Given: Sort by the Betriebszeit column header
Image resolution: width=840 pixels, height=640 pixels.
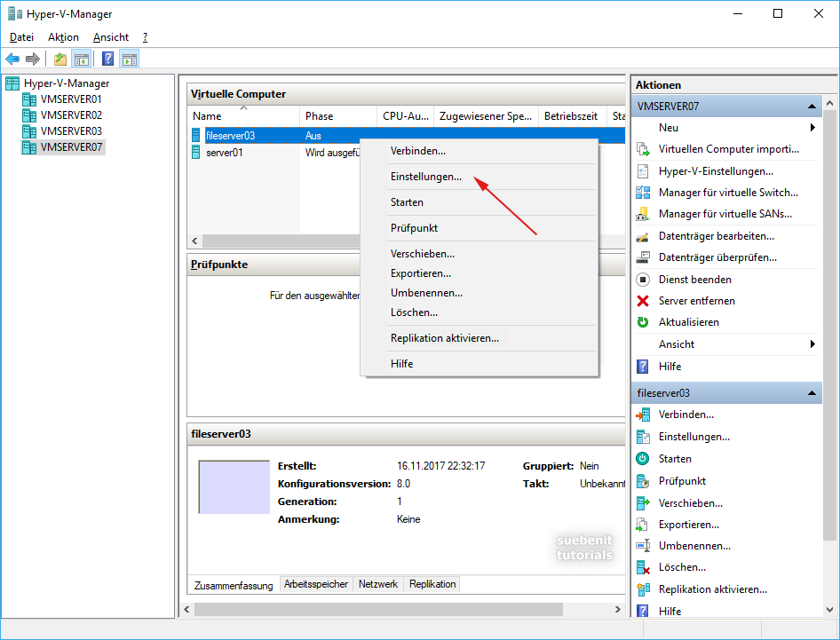Looking at the screenshot, I should point(572,116).
